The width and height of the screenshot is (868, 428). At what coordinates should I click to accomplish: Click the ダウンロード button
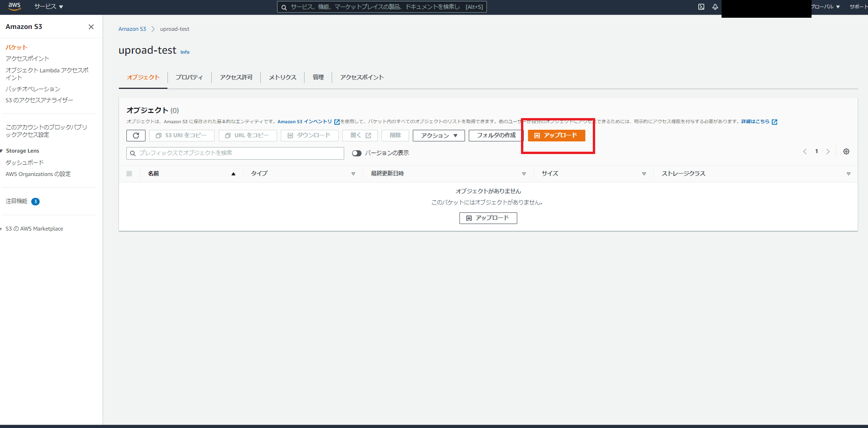point(309,135)
